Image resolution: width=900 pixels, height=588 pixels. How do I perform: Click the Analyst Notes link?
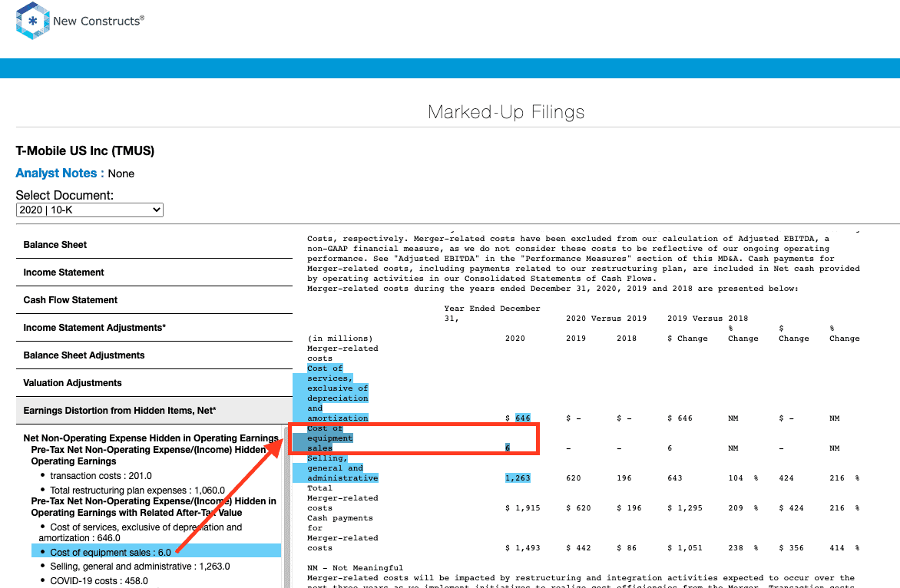[x=60, y=173]
